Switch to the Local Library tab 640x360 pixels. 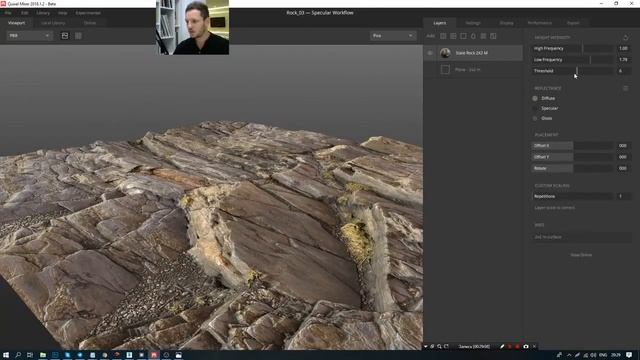53,23
